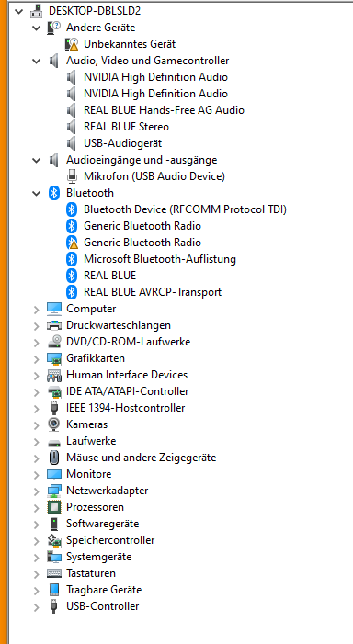This screenshot has width=353, height=644.
Task: Expand the Netzwerkadapter category
Action: click(x=37, y=491)
